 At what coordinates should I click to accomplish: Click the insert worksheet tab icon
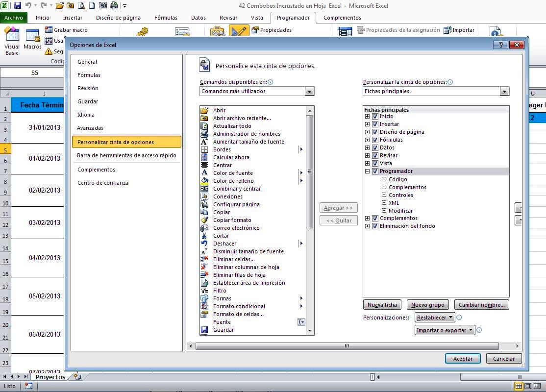tap(77, 377)
